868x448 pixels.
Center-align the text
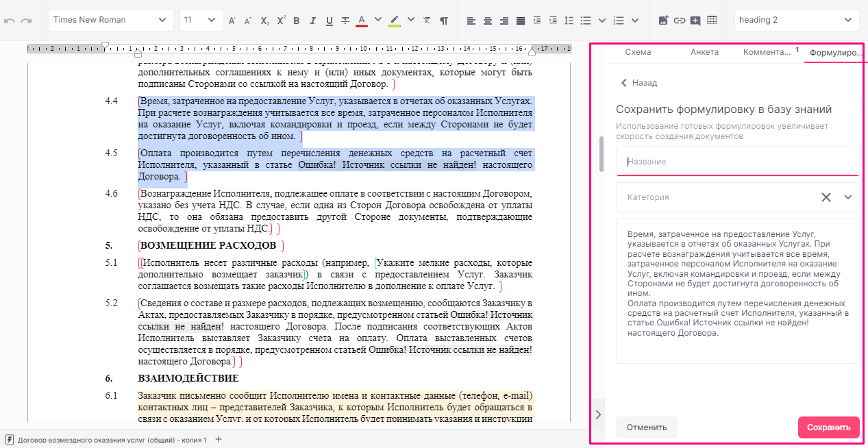click(x=488, y=21)
